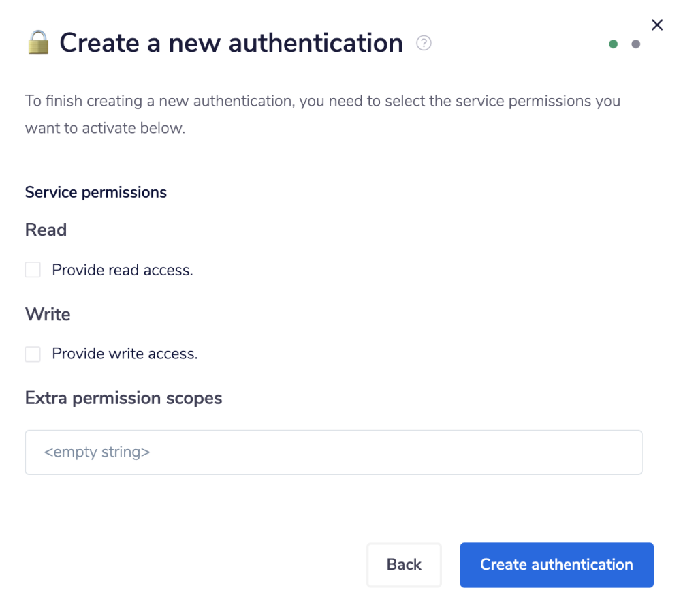Viewport: 681px width, 616px height.
Task: Click the "Provide write access." label text
Action: click(125, 354)
